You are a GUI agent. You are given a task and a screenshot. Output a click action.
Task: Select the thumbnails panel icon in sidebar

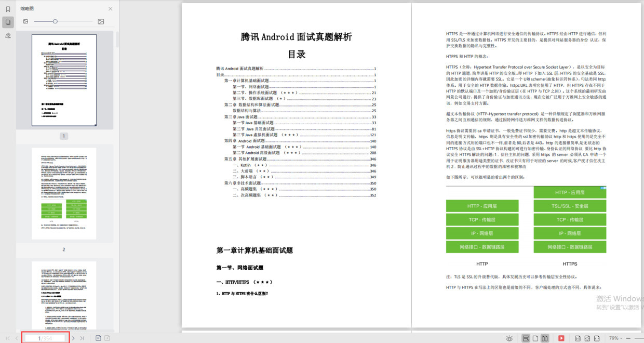point(8,22)
